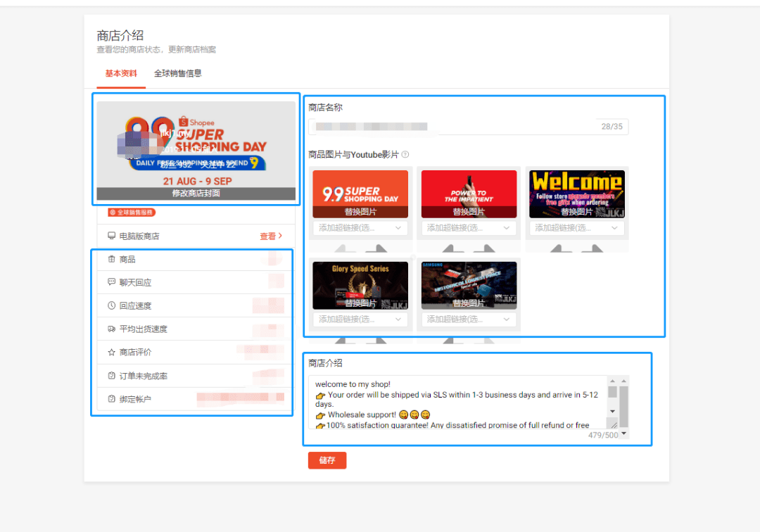Select the 基本资料 tab
Viewport: 760px width, 532px height.
point(121,73)
